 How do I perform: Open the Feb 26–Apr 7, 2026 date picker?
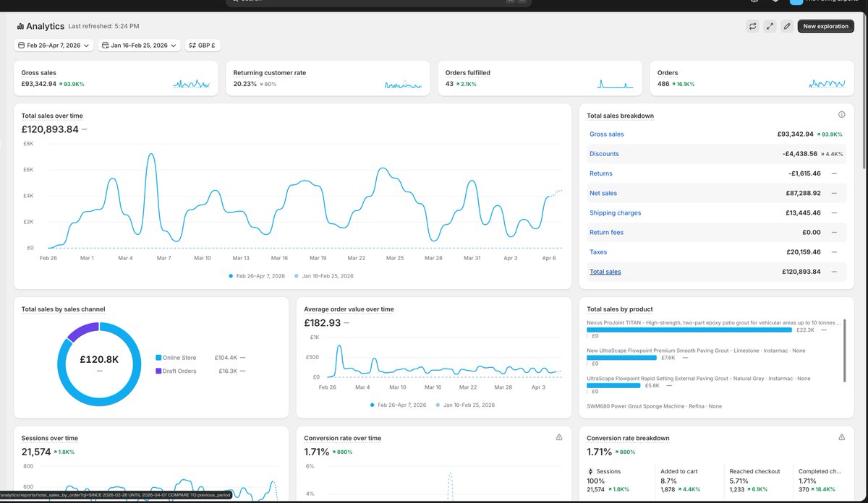[x=54, y=45]
